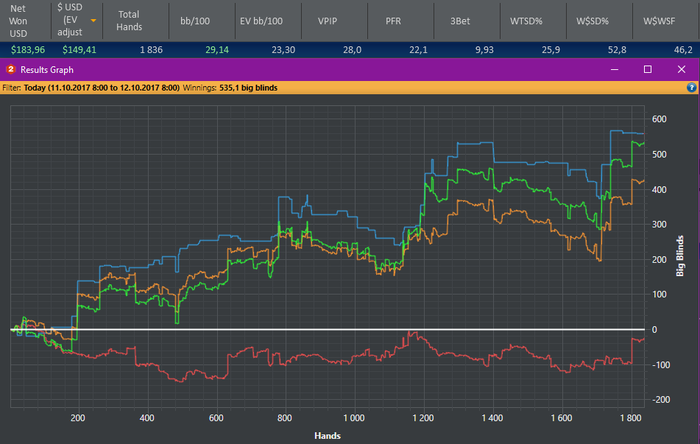Click the W$WSF column header
Image resolution: width=700 pixels, height=444 pixels.
click(659, 21)
